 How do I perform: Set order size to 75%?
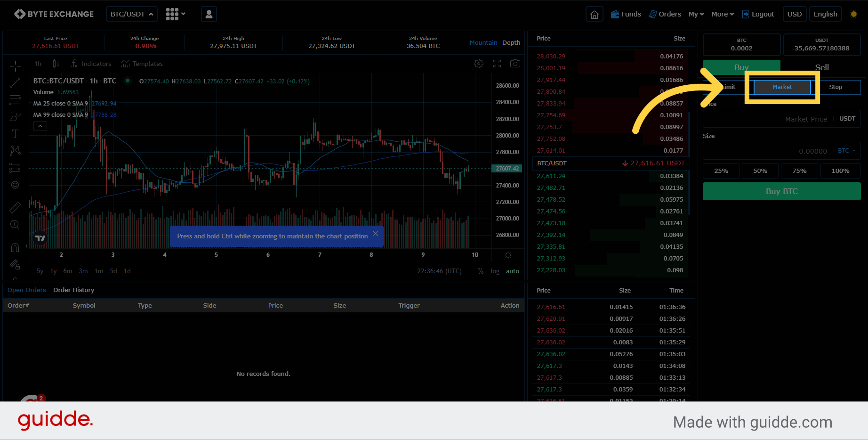(x=799, y=171)
